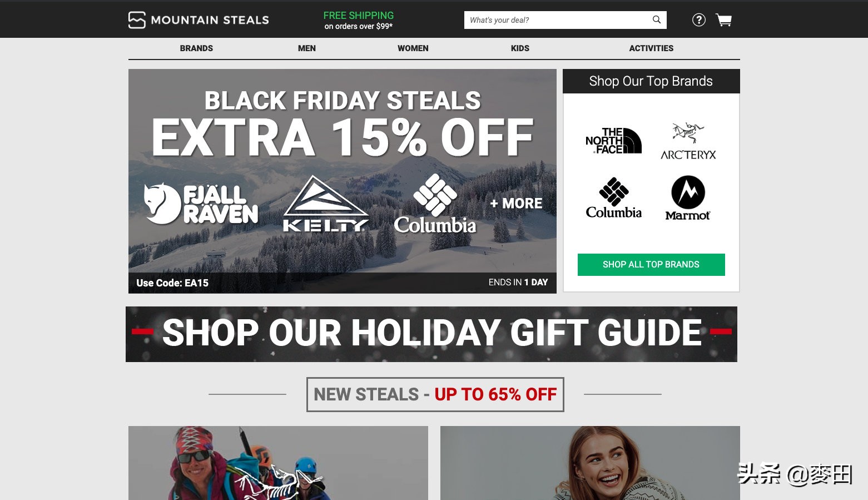Select the Marmot brand logo
This screenshot has width=868, height=500.
[x=688, y=198]
